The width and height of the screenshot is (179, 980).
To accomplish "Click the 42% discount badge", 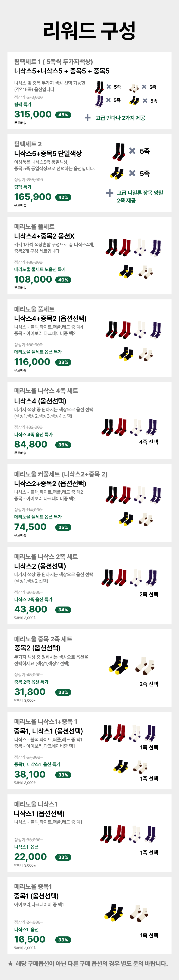I will point(63,197).
